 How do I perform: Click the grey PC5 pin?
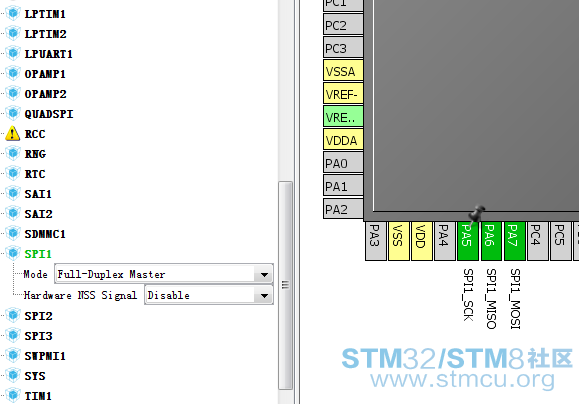(x=561, y=241)
